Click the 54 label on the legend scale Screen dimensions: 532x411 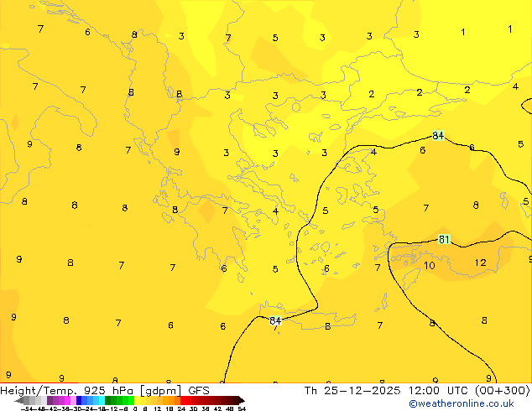coord(242,408)
